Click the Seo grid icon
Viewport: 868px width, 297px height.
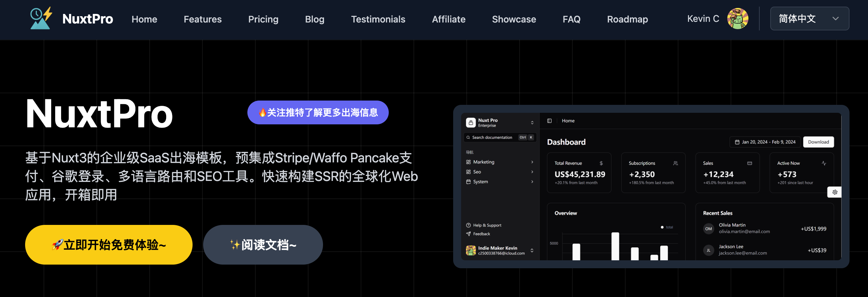coord(468,172)
